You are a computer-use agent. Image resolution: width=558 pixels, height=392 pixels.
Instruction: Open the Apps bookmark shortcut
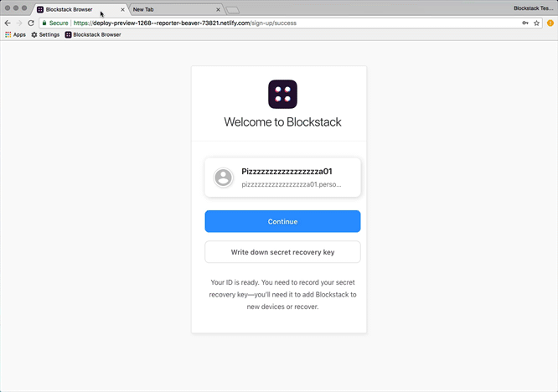[15, 34]
